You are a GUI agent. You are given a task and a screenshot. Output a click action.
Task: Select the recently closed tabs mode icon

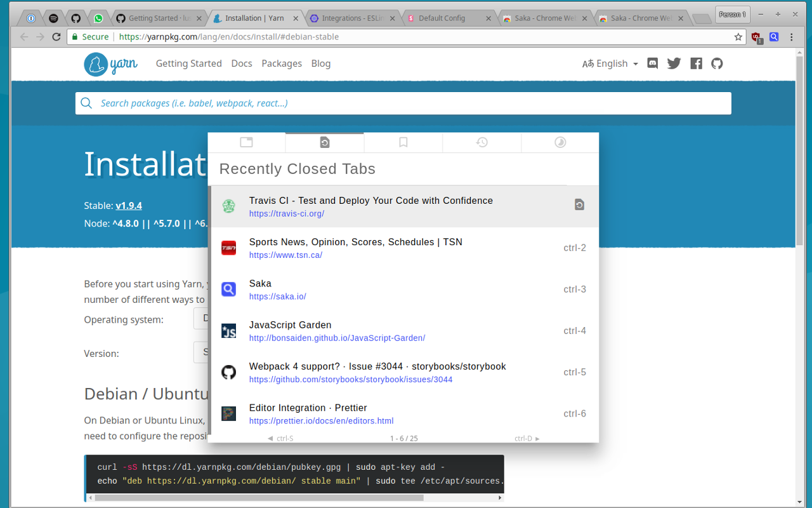click(325, 142)
